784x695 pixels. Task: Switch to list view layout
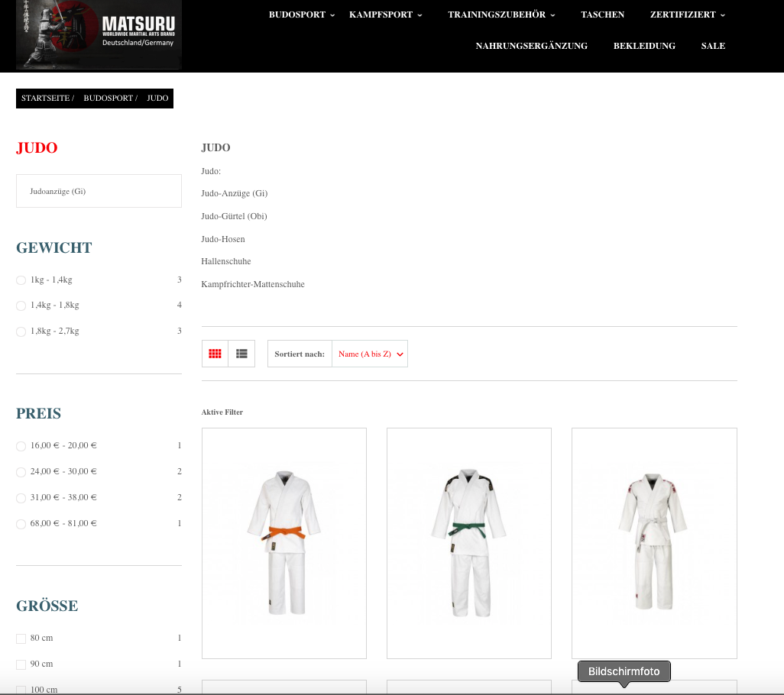[x=241, y=354]
